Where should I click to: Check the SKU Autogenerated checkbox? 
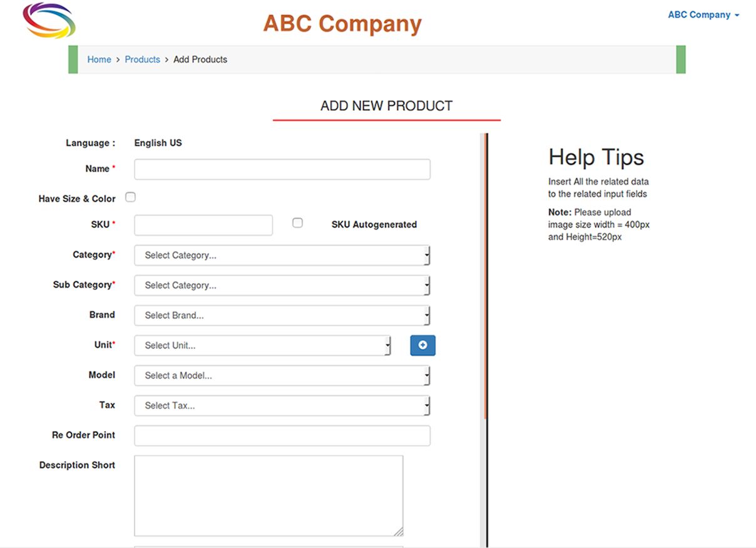click(297, 223)
